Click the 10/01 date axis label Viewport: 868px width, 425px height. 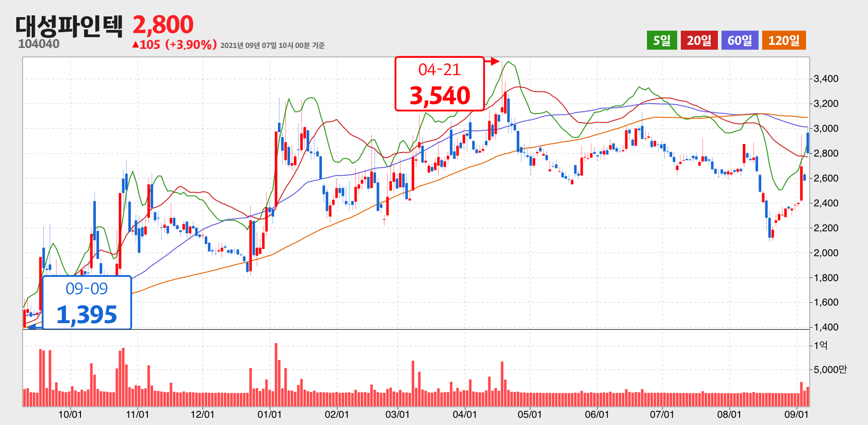click(x=71, y=415)
